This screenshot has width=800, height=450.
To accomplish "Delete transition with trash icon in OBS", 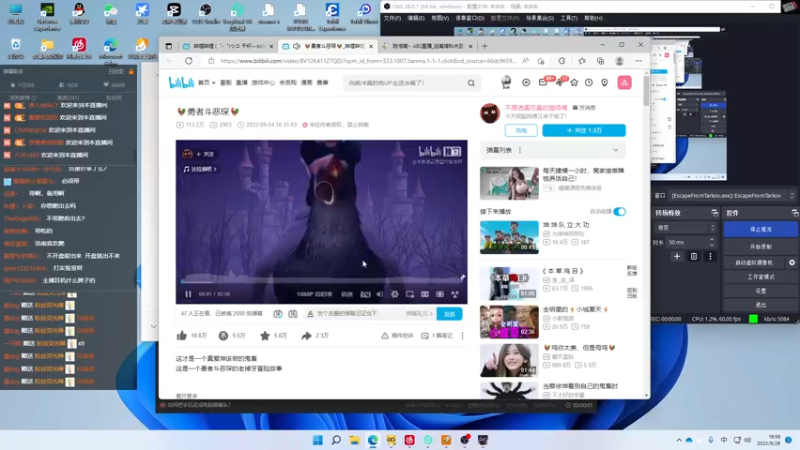I will [x=694, y=256].
